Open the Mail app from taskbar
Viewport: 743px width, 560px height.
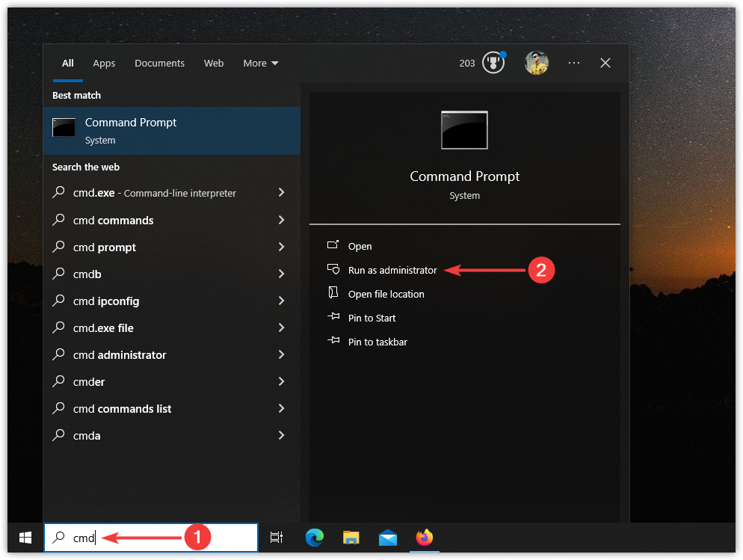click(x=387, y=537)
